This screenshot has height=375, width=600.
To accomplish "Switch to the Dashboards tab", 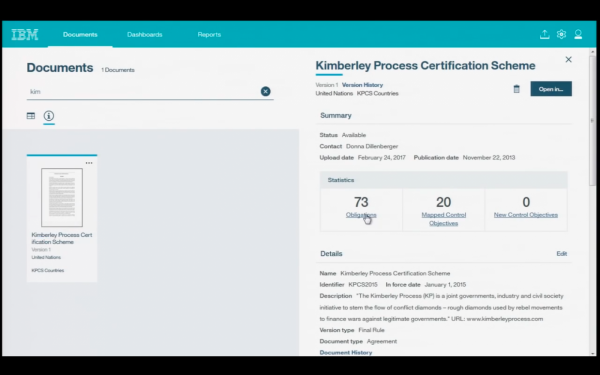I will tap(145, 34).
